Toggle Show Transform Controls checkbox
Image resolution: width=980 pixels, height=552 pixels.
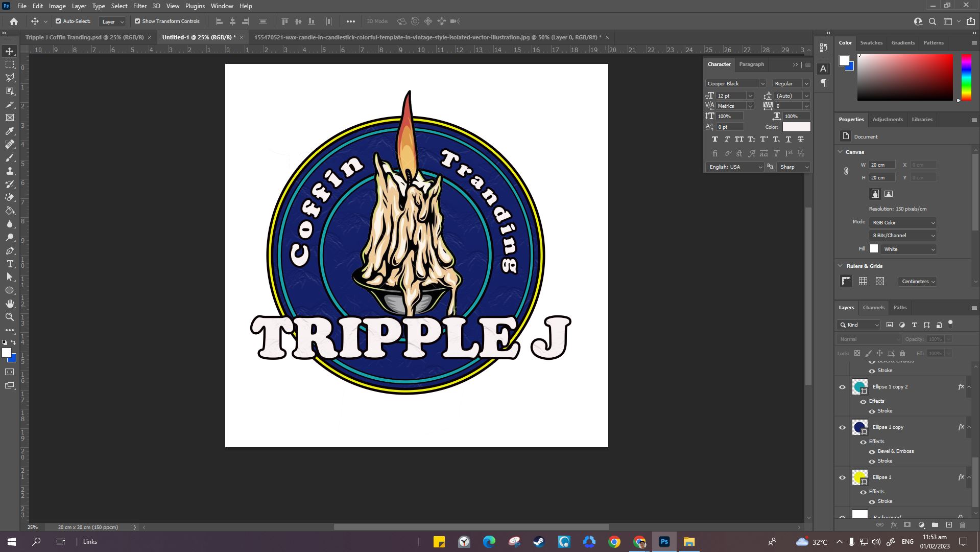click(137, 21)
